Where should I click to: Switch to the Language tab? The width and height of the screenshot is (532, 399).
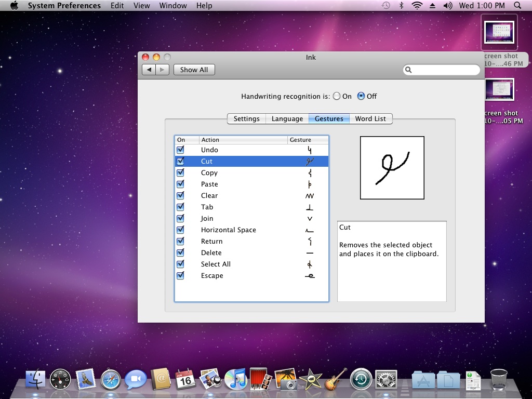[287, 119]
